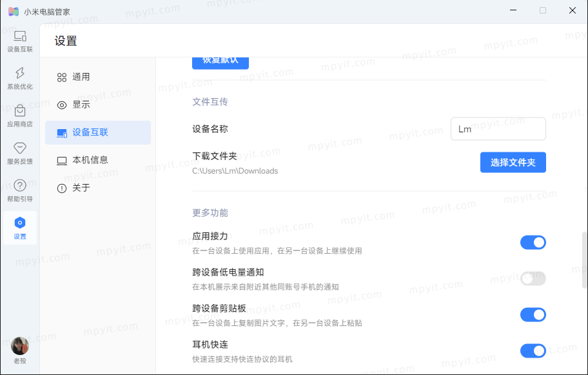Image resolution: width=588 pixels, height=375 pixels.
Task: Disable the 应用接力 toggle
Action: [533, 243]
